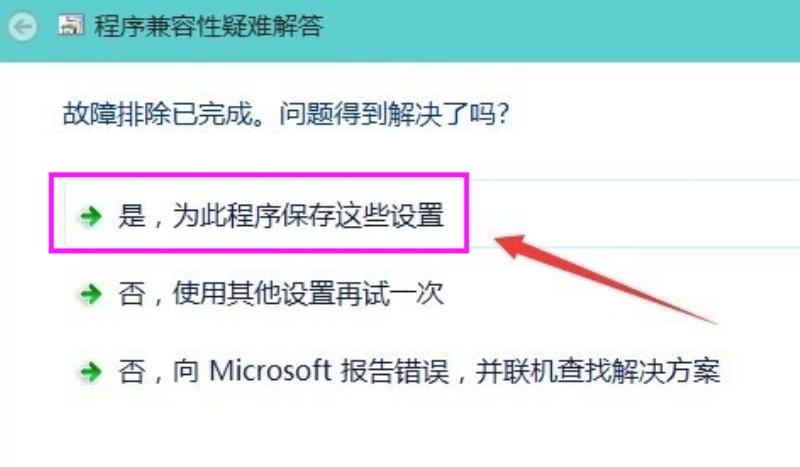Choose 否，向 Microsoft 报告错误，并联机查找解决方案
Image resolution: width=800 pixels, height=467 pixels.
tap(419, 371)
